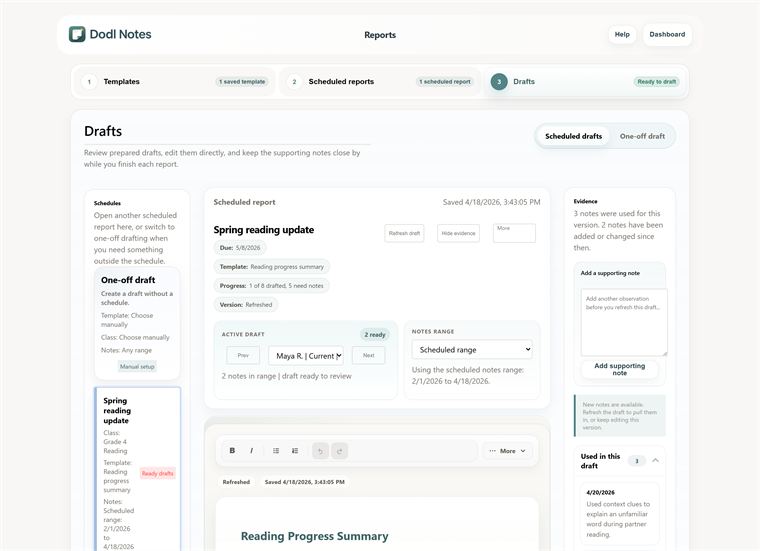Viewport: 760px width, 551px height.
Task: Toggle bold formatting in editor toolbar
Action: tap(232, 451)
